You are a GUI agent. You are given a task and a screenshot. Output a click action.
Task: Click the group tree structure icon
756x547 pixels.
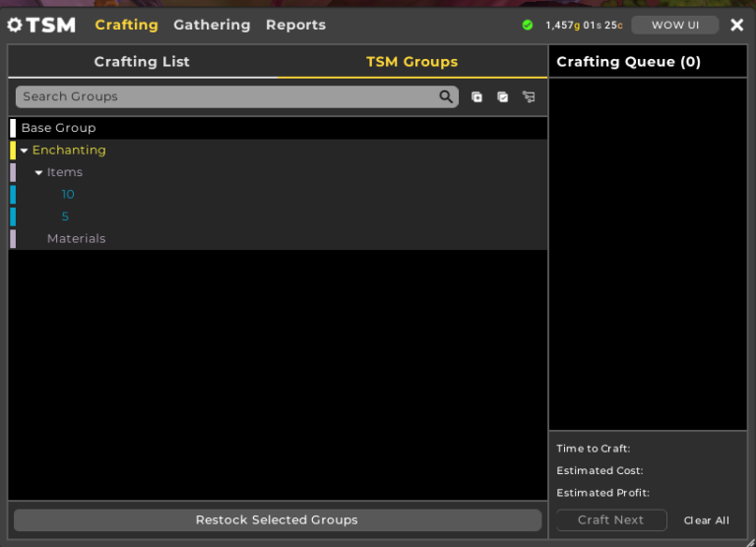click(x=529, y=96)
